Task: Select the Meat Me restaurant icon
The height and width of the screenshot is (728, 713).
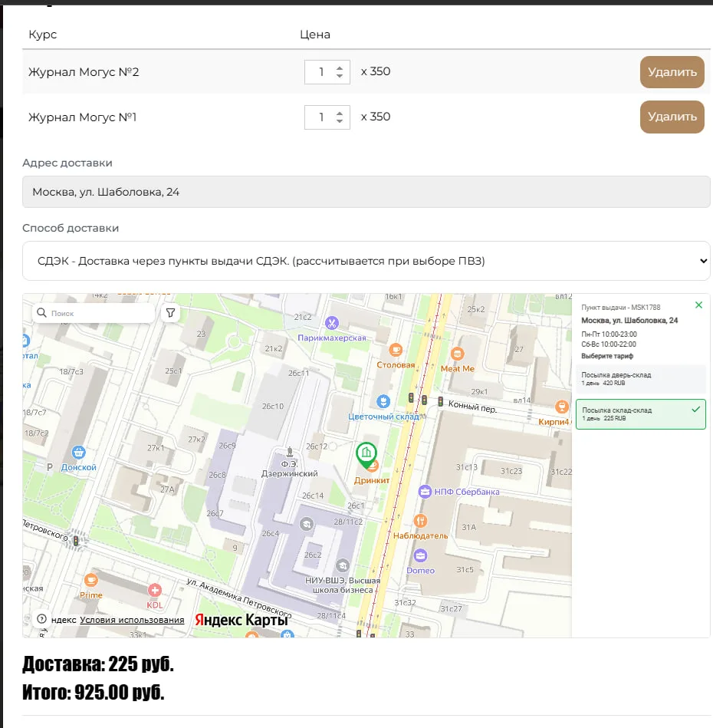Action: click(x=458, y=354)
